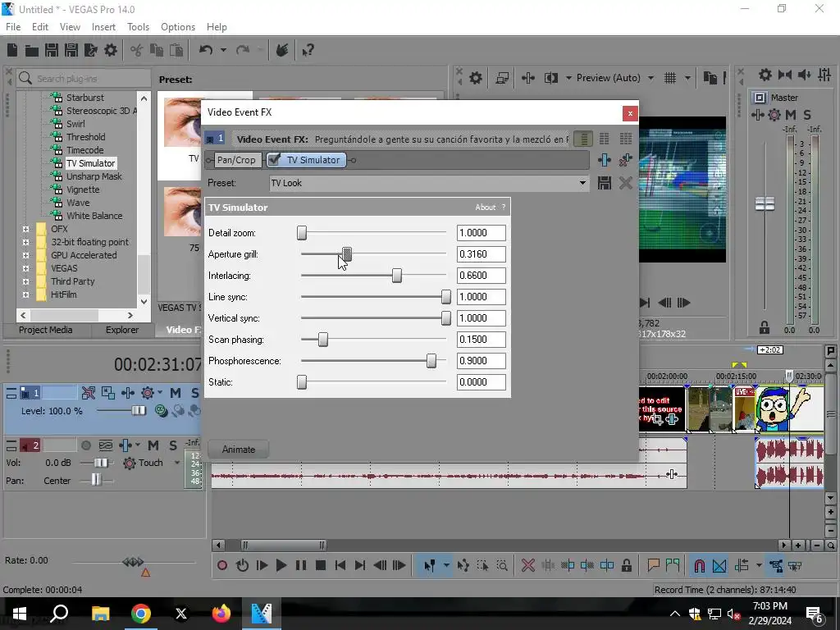Click the track 1 Track Motion icon
840x630 pixels.
(x=107, y=393)
